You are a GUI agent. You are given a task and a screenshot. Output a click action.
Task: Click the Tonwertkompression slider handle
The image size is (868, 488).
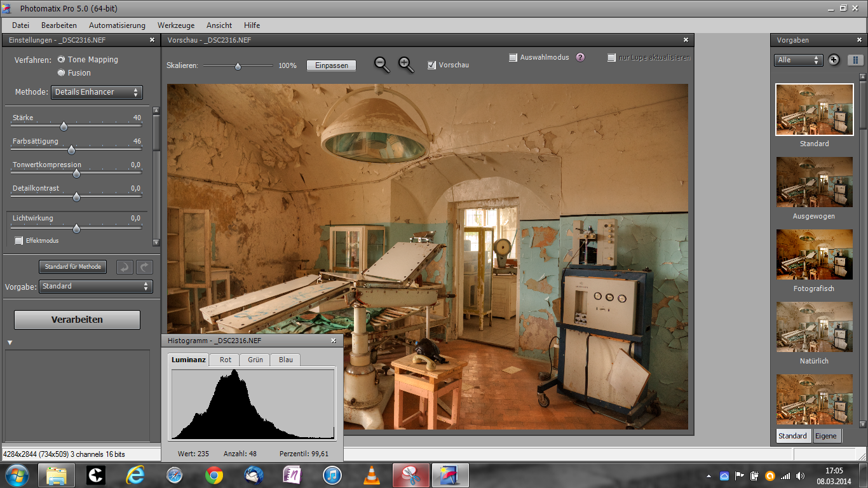[76, 173]
